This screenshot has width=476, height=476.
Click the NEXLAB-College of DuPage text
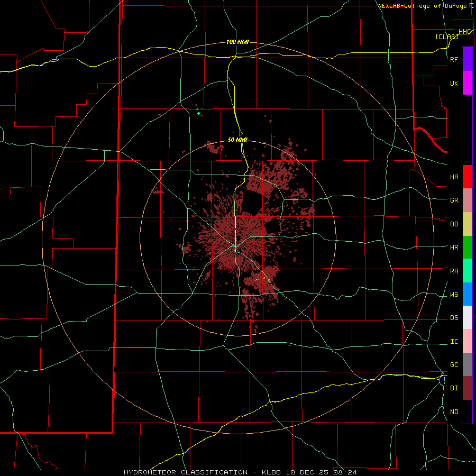tap(422, 6)
